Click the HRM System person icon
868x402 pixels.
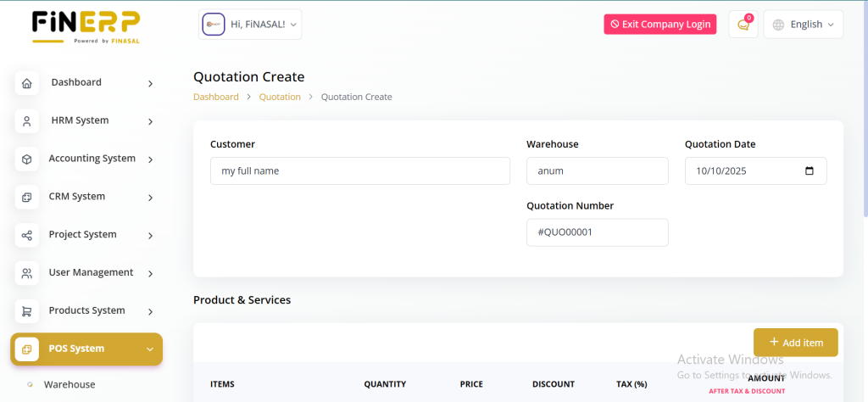pos(27,121)
